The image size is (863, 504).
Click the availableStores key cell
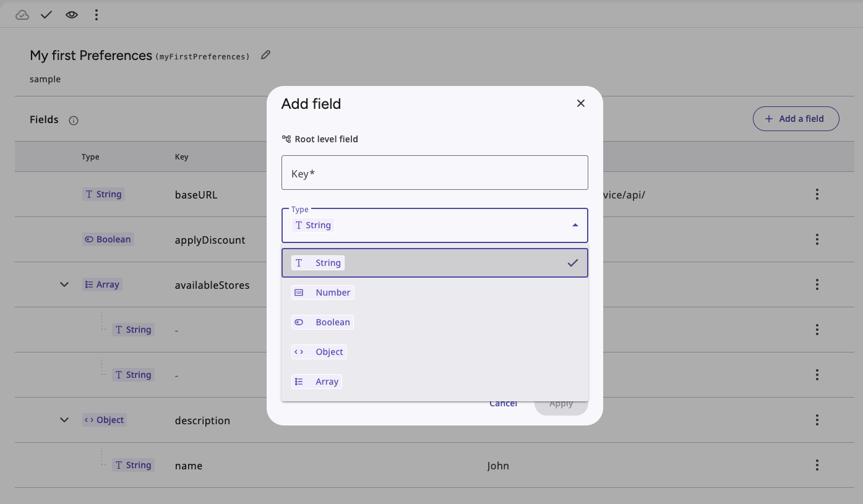click(212, 285)
